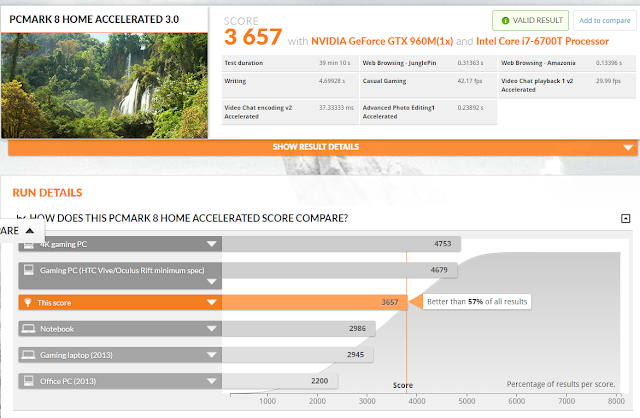Click the chart icon before comparison heading
Viewport: 640px width, 418px height.
21,218
